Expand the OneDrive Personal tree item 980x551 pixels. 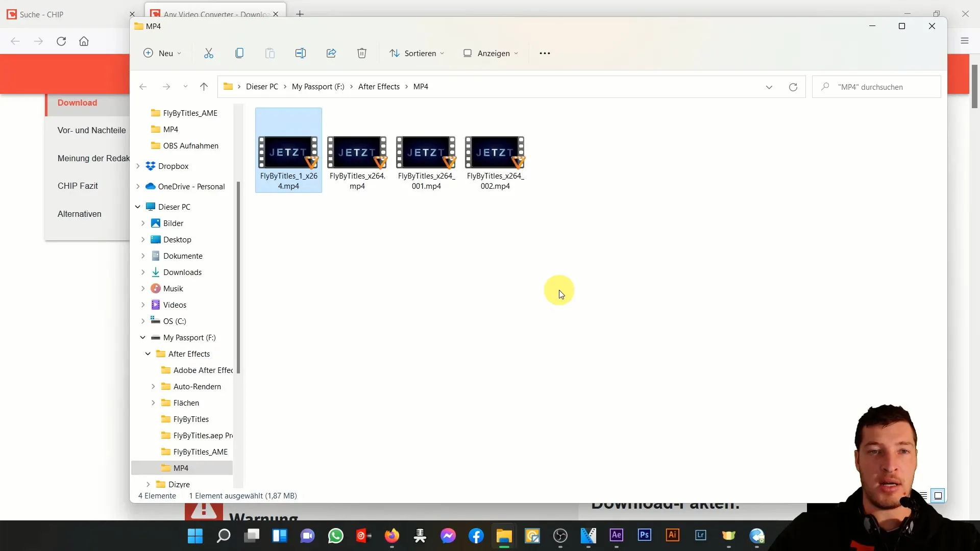[137, 186]
